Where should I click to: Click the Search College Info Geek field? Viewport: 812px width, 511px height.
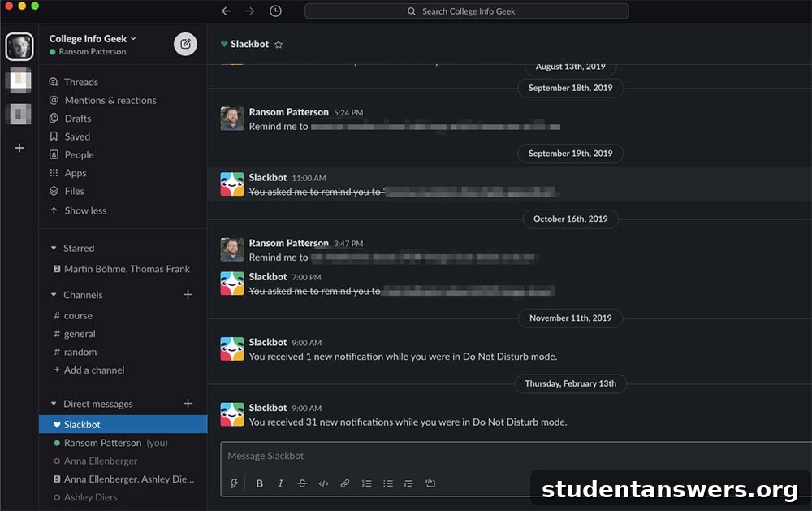pos(467,11)
